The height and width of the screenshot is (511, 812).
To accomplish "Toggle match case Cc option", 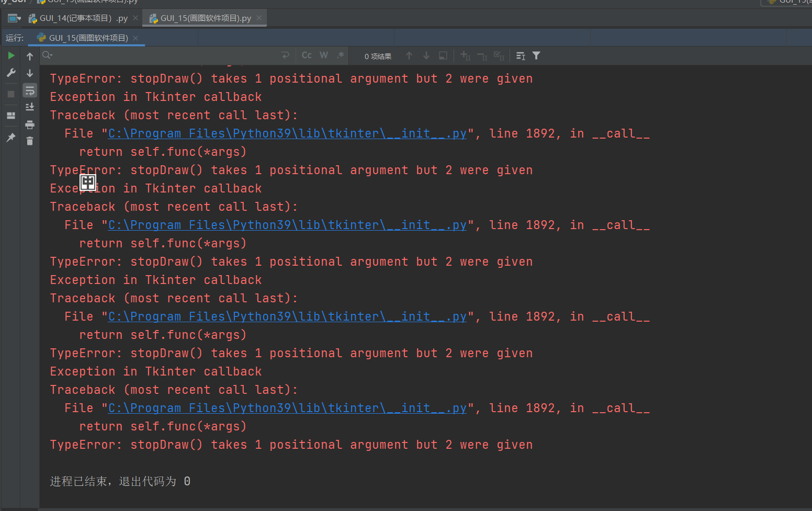I will point(307,55).
